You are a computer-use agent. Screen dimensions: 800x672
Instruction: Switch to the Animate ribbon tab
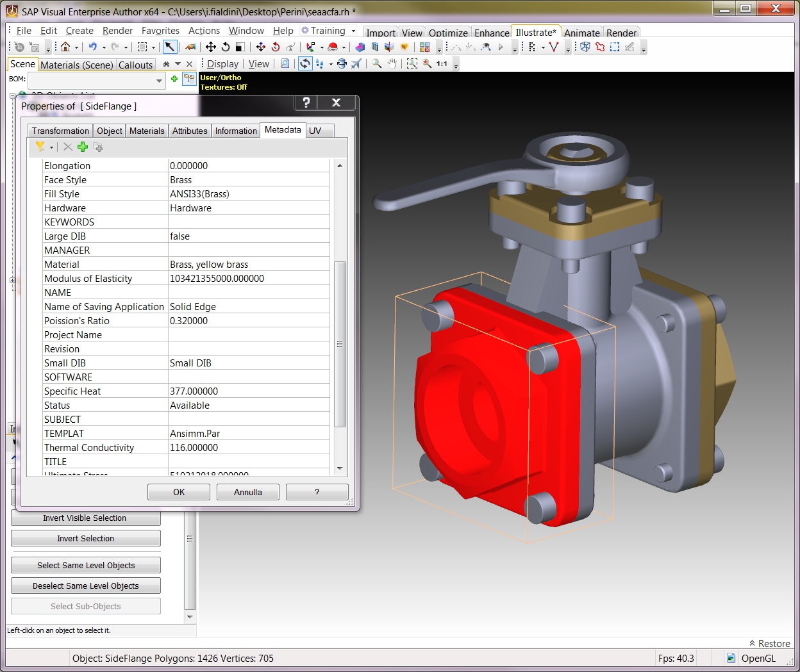point(582,33)
